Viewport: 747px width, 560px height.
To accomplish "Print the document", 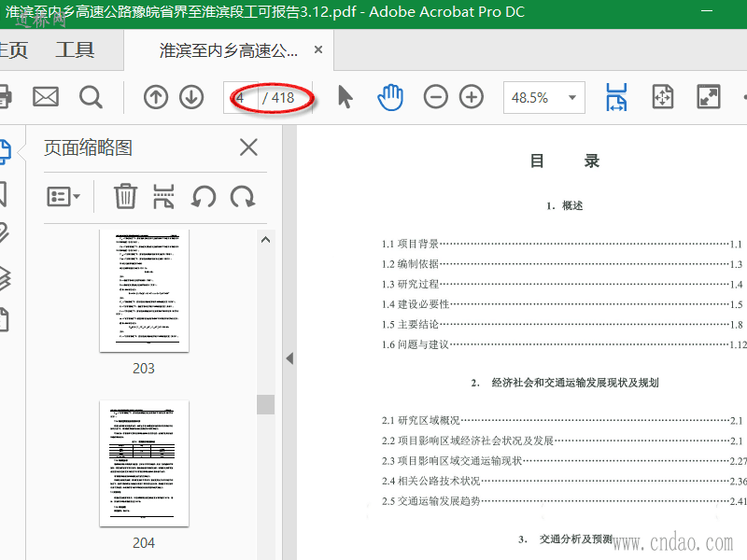I will pos(5,97).
